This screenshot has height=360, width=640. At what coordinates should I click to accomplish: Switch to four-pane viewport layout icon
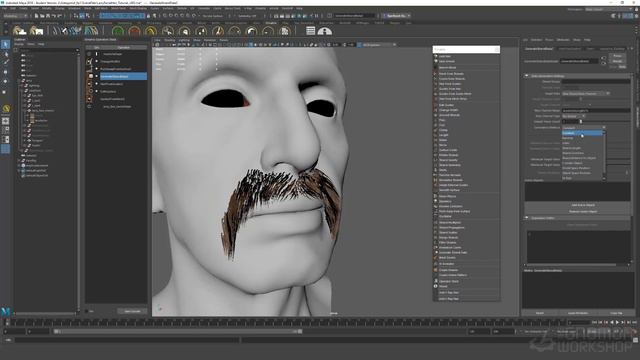click(6, 130)
